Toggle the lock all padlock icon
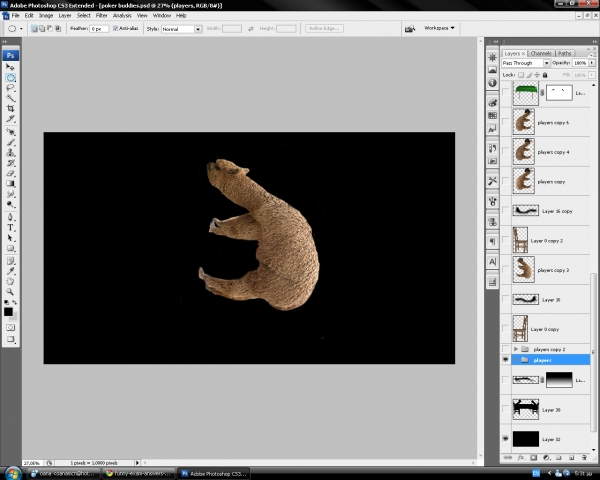The height and width of the screenshot is (480, 600). 545,75
